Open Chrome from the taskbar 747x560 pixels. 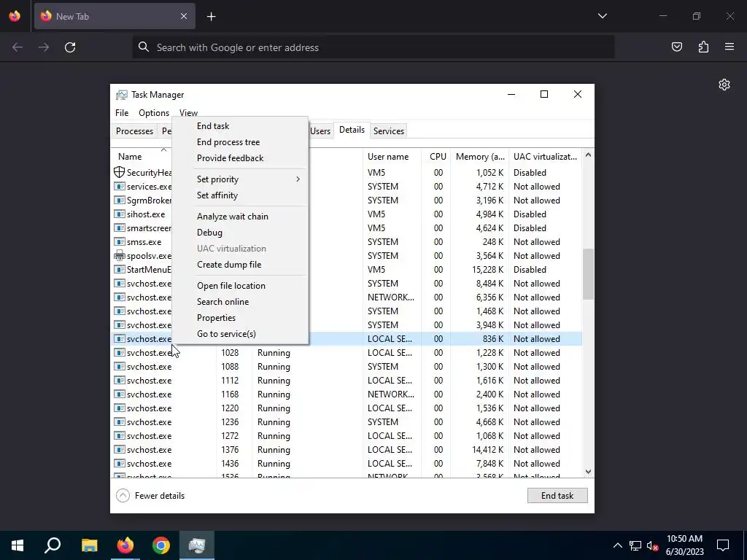[161, 545]
